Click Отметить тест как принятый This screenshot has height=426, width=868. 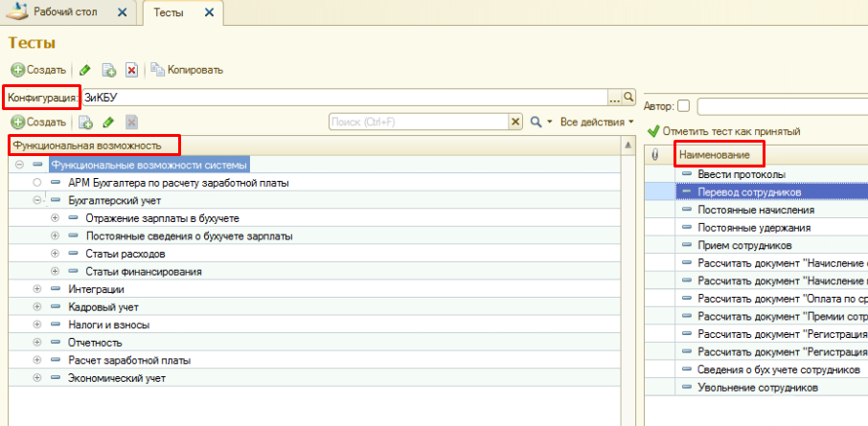coord(730,131)
